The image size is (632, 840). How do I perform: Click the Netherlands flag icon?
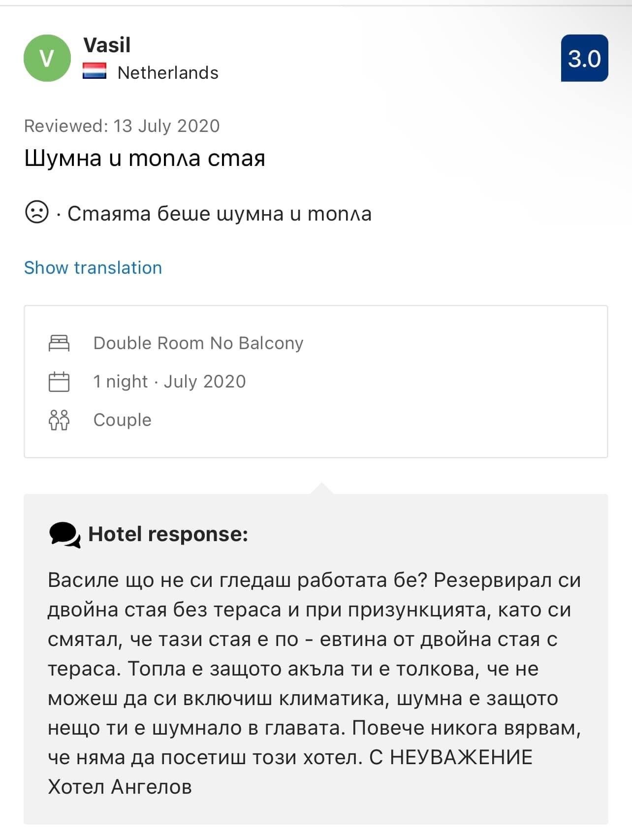click(94, 71)
